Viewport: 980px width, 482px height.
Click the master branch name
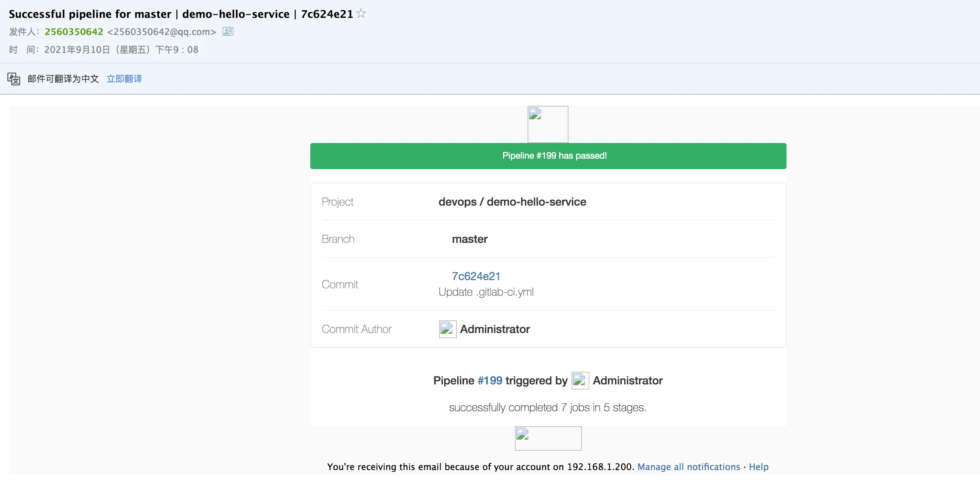pos(470,239)
